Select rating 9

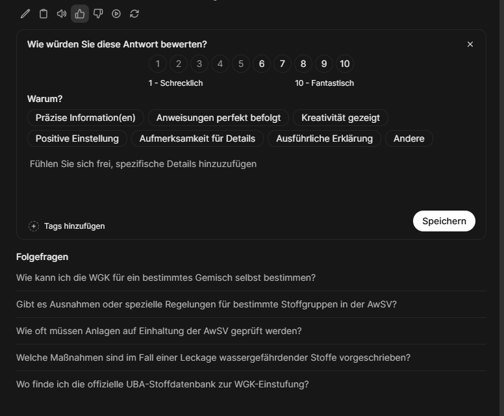point(324,64)
